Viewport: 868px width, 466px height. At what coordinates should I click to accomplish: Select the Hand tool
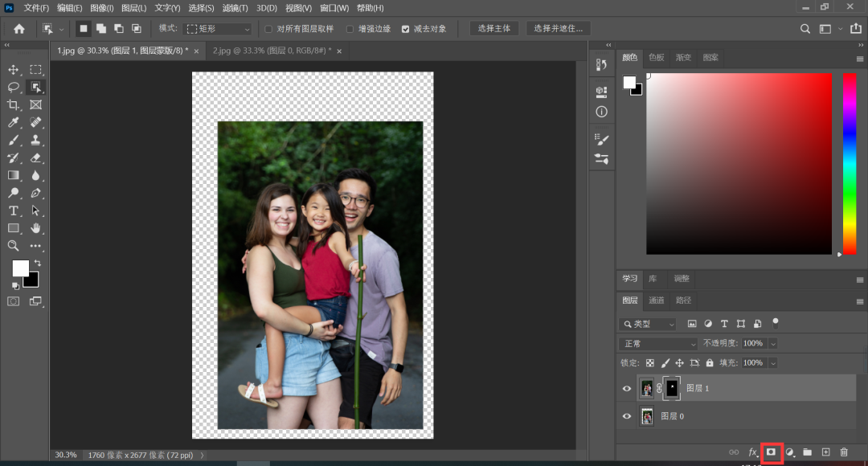36,228
